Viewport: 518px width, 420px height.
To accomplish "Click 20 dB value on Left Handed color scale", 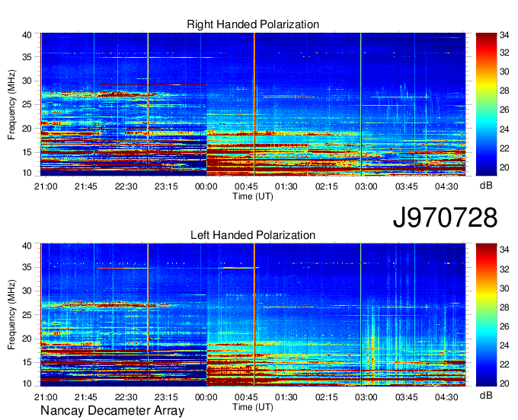I will pyautogui.click(x=504, y=383).
